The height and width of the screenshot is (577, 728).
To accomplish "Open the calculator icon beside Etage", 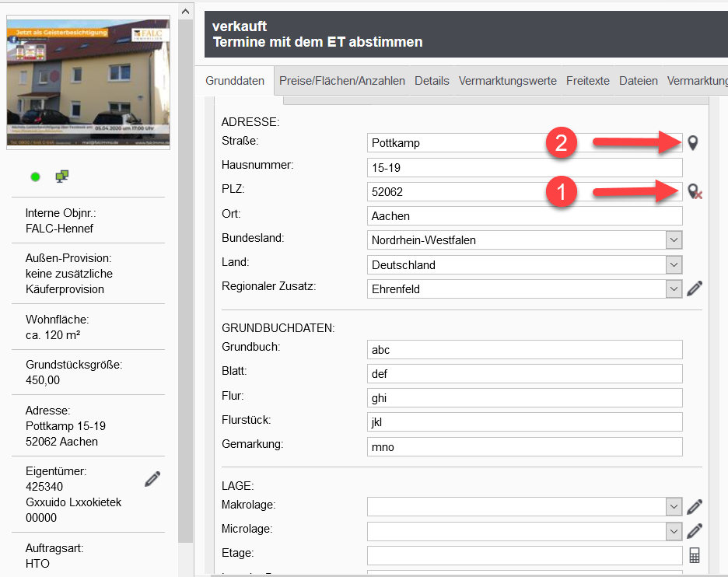I will pyautogui.click(x=695, y=555).
